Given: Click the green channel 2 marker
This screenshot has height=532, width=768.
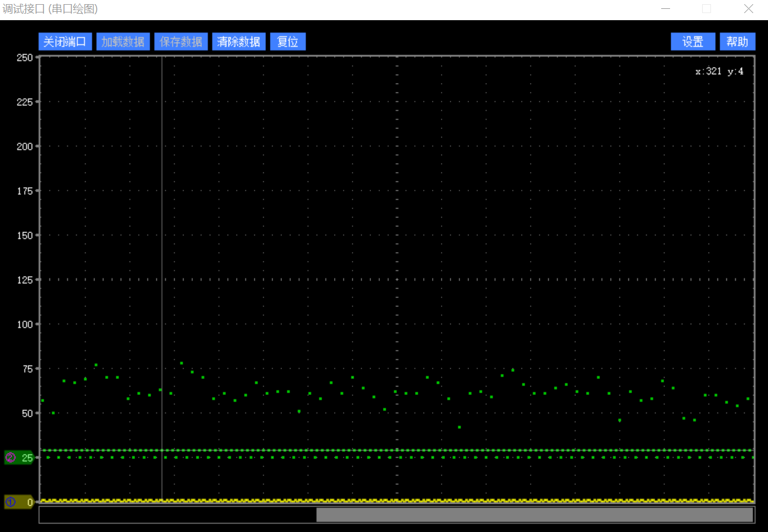Looking at the screenshot, I should point(18,458).
